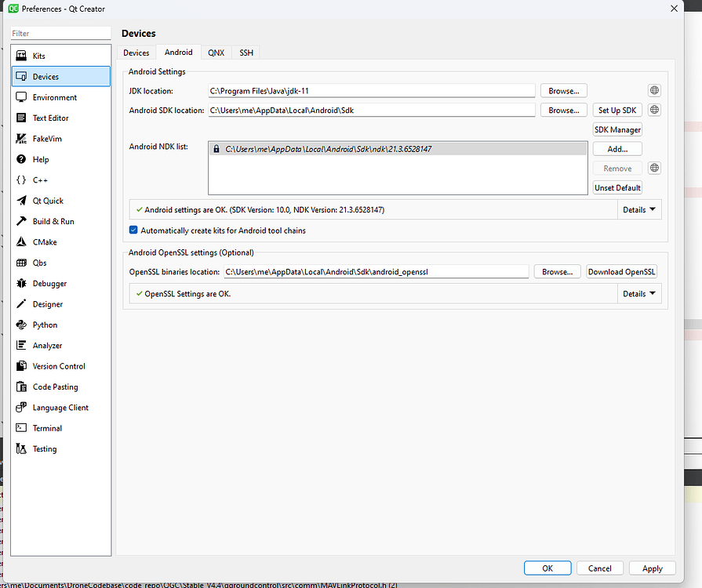Disable automatic kit creation for Android tool chains
The image size is (702, 588).
pos(133,227)
